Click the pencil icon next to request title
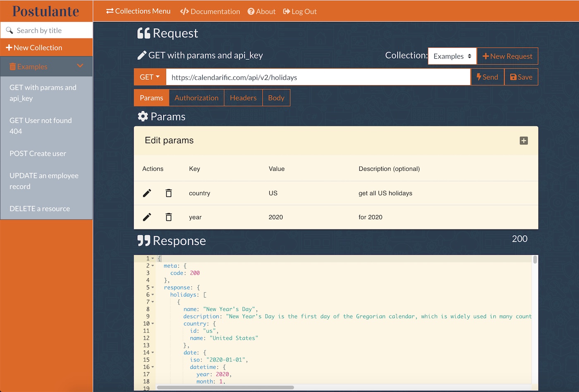Image resolution: width=579 pixels, height=392 pixels. 142,55
